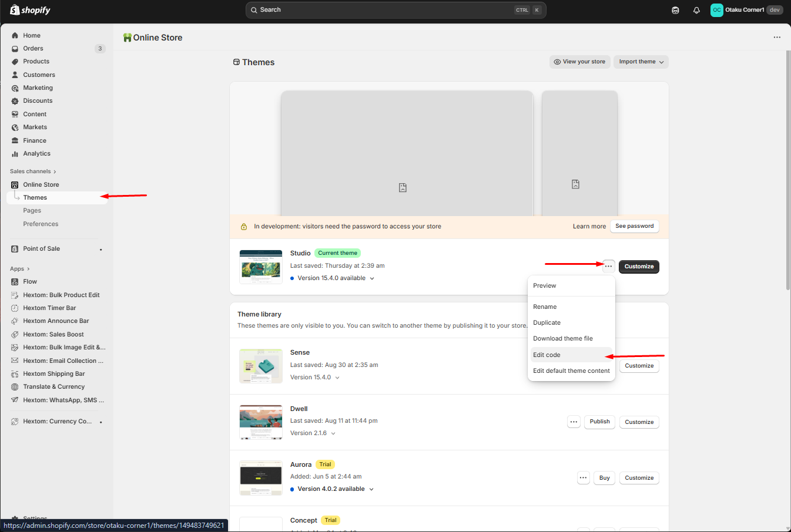The image size is (791, 532).
Task: Expand the Apps section
Action: pyautogui.click(x=20, y=269)
